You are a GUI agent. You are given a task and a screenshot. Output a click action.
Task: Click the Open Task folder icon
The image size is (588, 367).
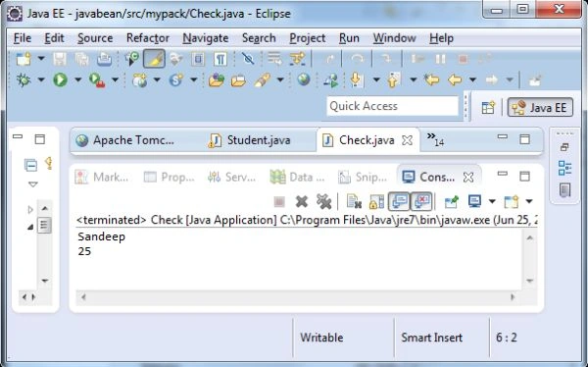238,80
